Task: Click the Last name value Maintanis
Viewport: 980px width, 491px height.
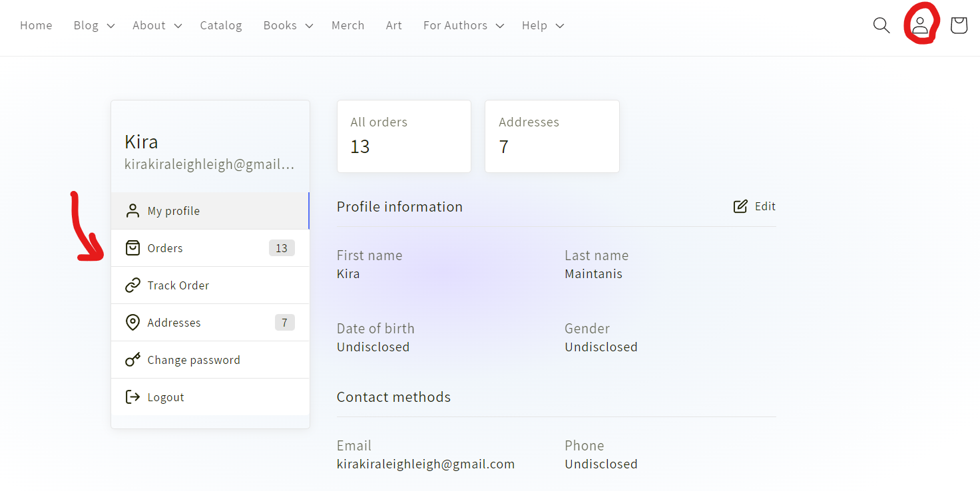Action: 593,273
